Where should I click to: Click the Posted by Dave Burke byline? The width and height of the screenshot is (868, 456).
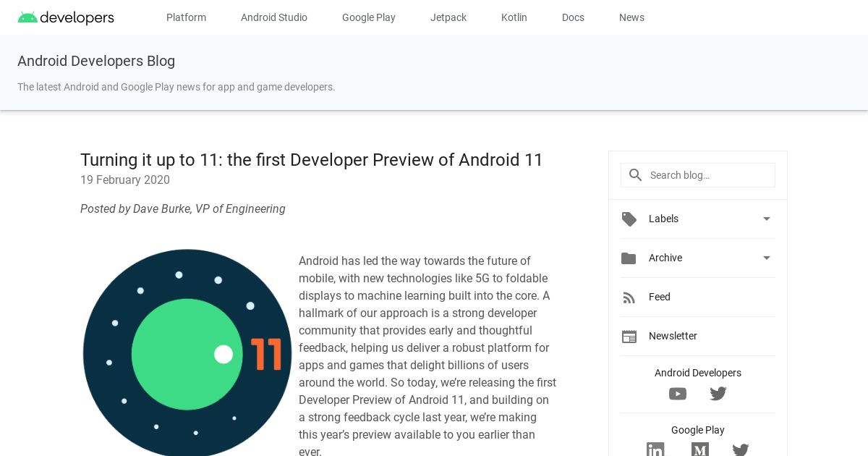183,209
